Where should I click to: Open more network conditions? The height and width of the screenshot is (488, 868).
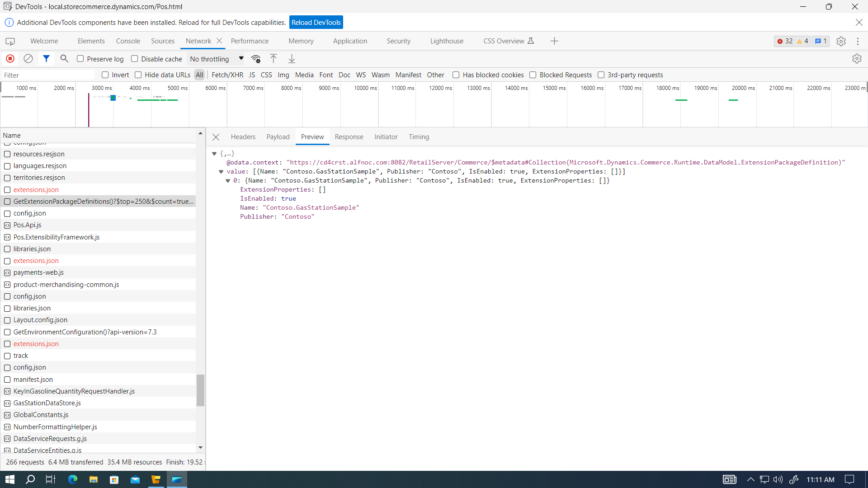click(256, 59)
